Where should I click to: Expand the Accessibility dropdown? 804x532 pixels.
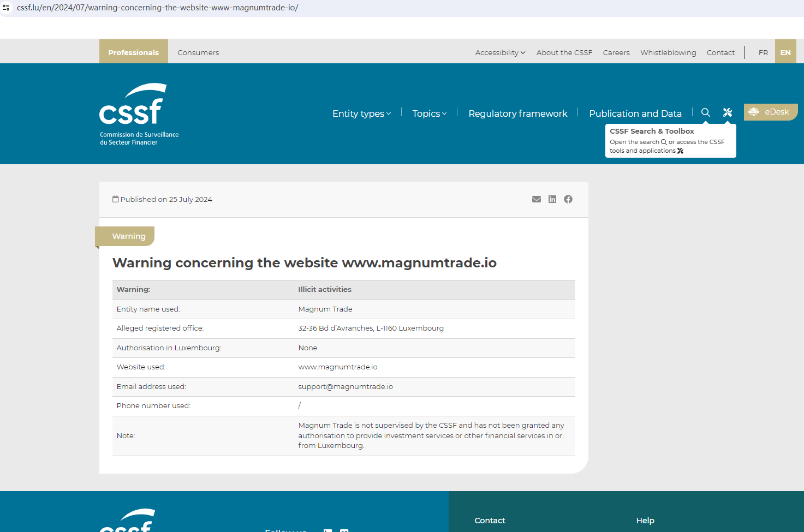tap(500, 52)
